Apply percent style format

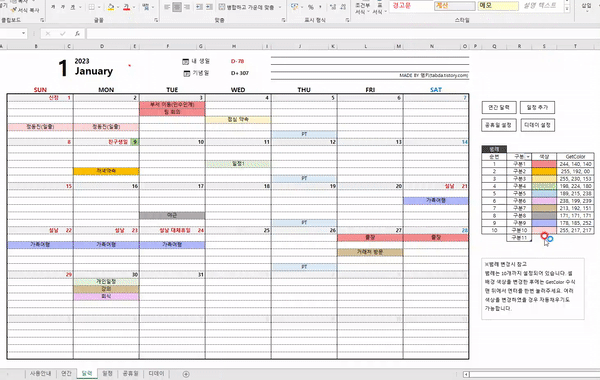(x=311, y=7)
